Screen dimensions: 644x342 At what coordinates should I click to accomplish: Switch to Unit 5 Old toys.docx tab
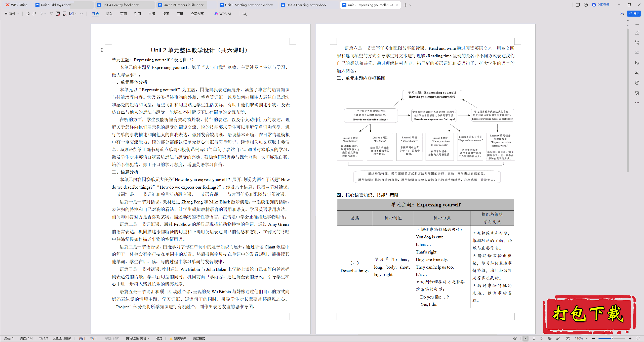pos(63,5)
